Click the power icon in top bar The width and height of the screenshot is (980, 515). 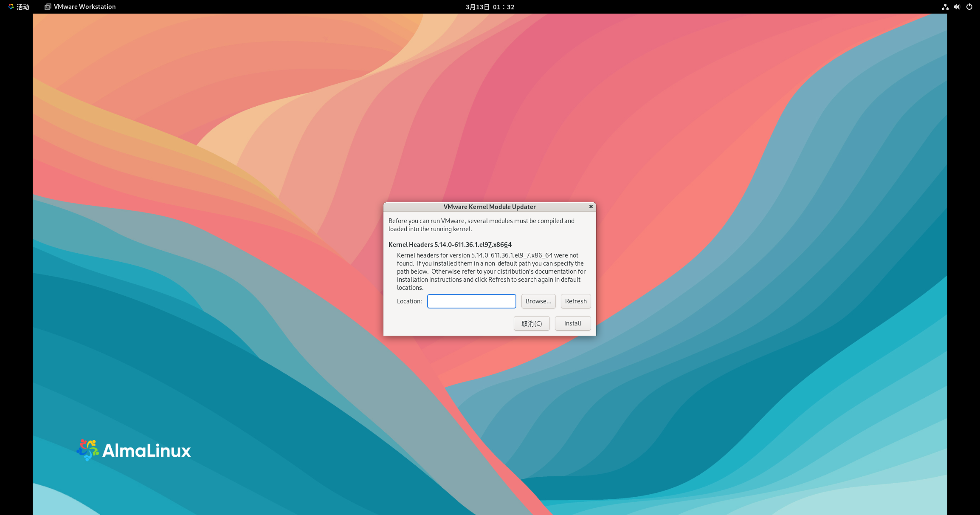[x=969, y=7]
